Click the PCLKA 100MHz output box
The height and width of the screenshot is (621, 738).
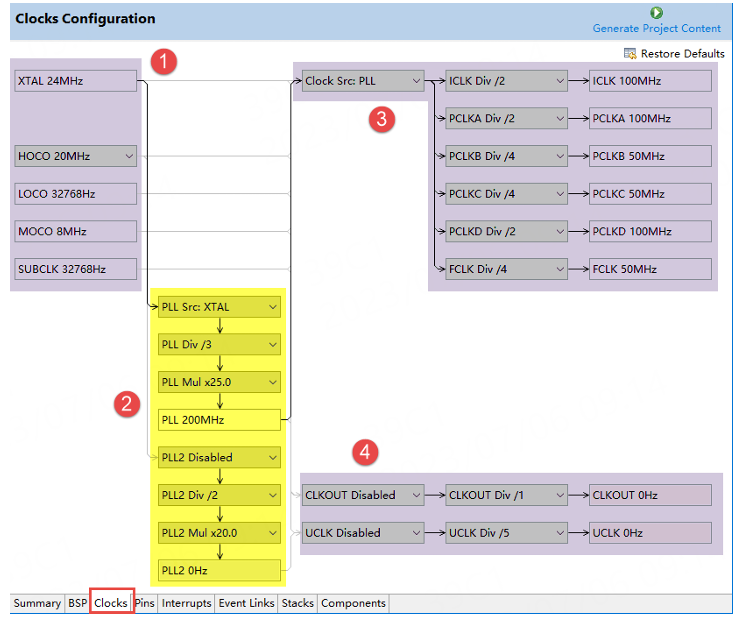pyautogui.click(x=650, y=118)
